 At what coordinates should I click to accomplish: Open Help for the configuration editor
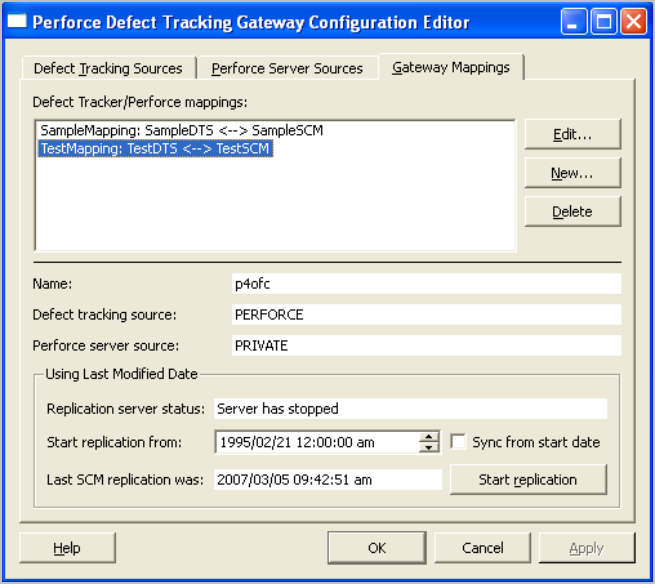[x=67, y=548]
